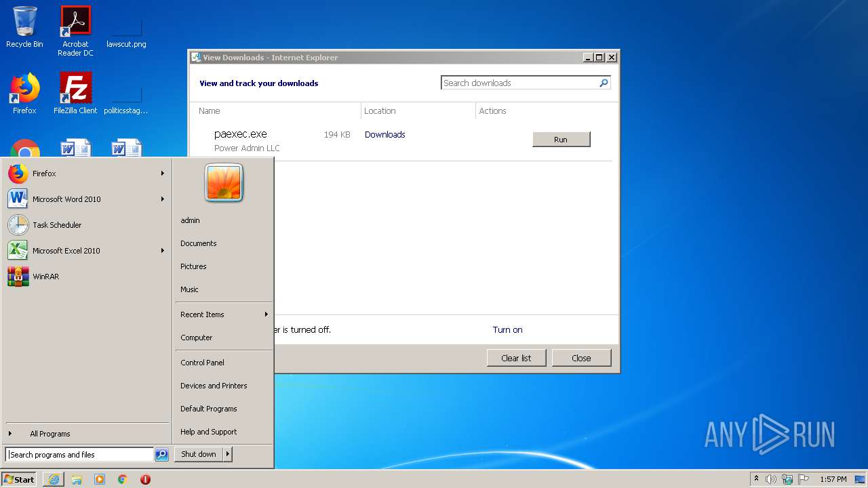Open Windows Media Player taskbar icon
The image size is (868, 488).
(100, 479)
